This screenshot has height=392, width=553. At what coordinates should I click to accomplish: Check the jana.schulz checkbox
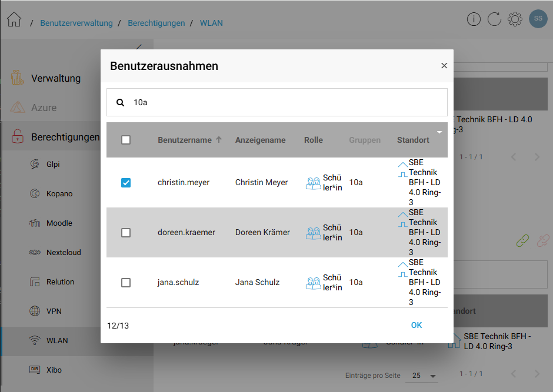126,283
